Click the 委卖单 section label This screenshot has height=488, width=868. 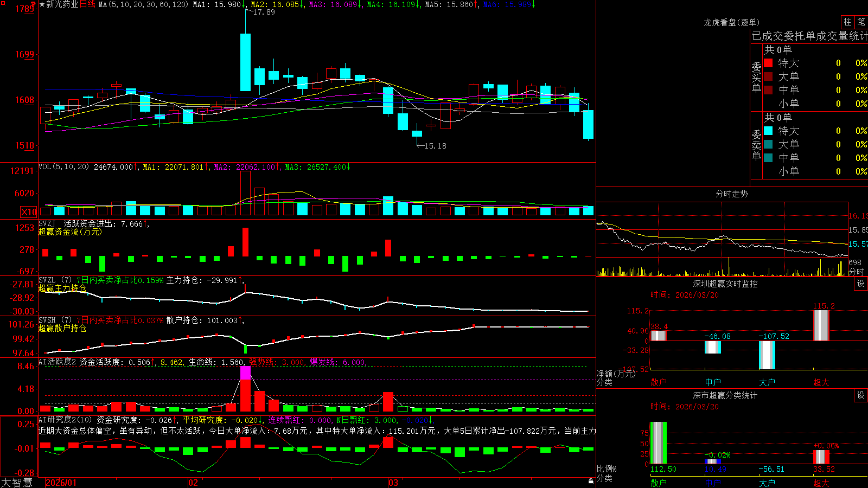(756, 145)
